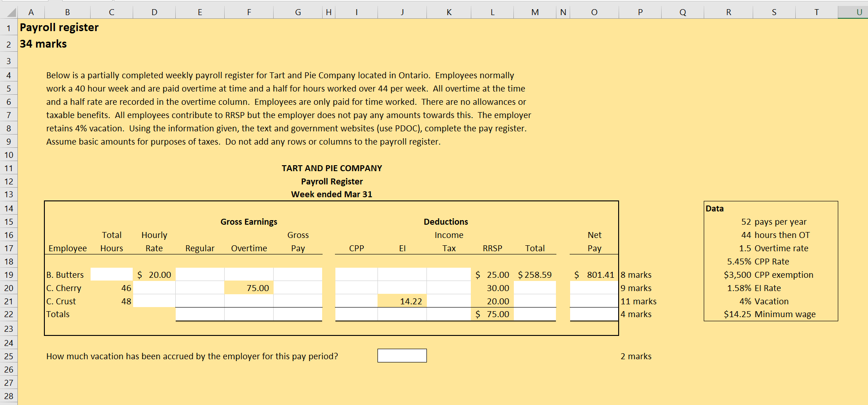Select C. Cherry CPP cell

tap(356, 288)
